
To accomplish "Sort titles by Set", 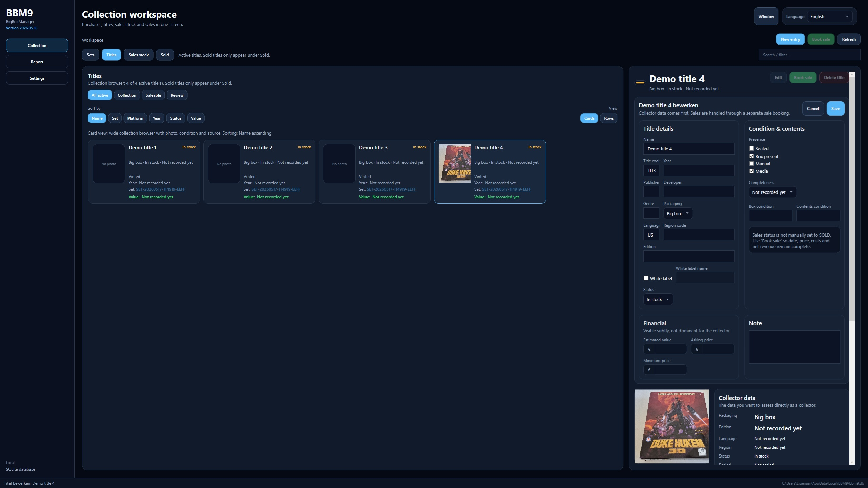I will click(x=115, y=118).
